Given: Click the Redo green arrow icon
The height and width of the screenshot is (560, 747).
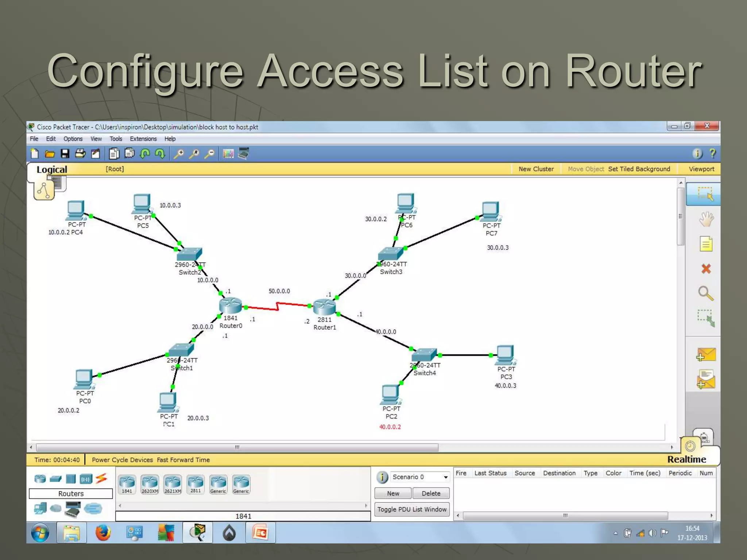Looking at the screenshot, I should [160, 154].
